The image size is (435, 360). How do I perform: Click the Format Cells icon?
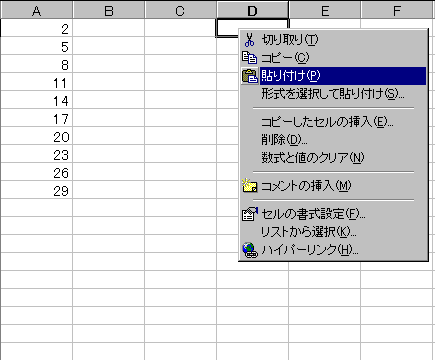pyautogui.click(x=249, y=214)
